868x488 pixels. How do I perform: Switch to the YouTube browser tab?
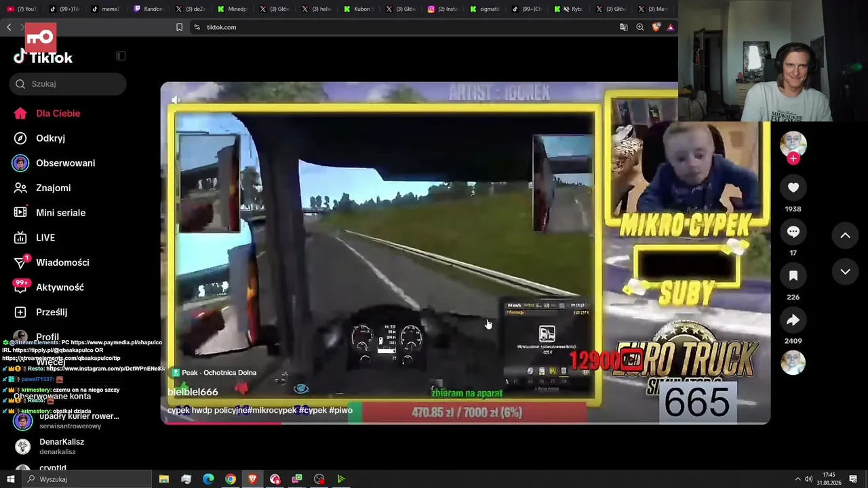tap(22, 9)
